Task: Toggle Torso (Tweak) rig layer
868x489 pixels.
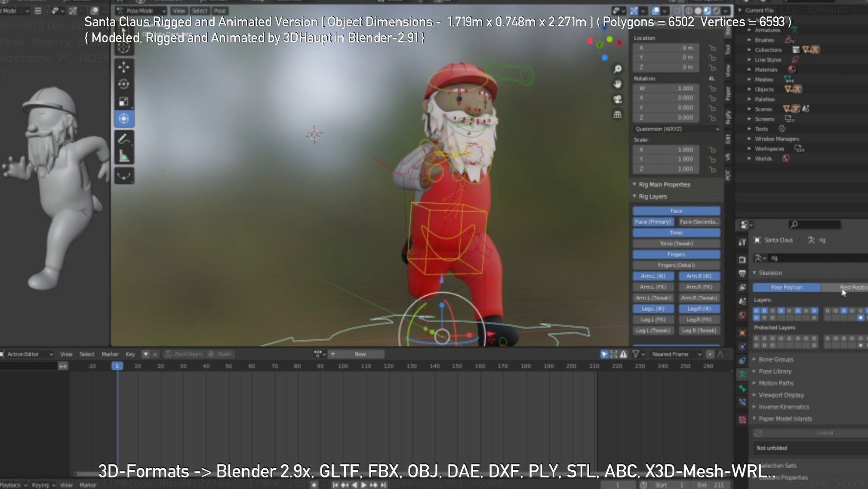Action: [x=676, y=244]
